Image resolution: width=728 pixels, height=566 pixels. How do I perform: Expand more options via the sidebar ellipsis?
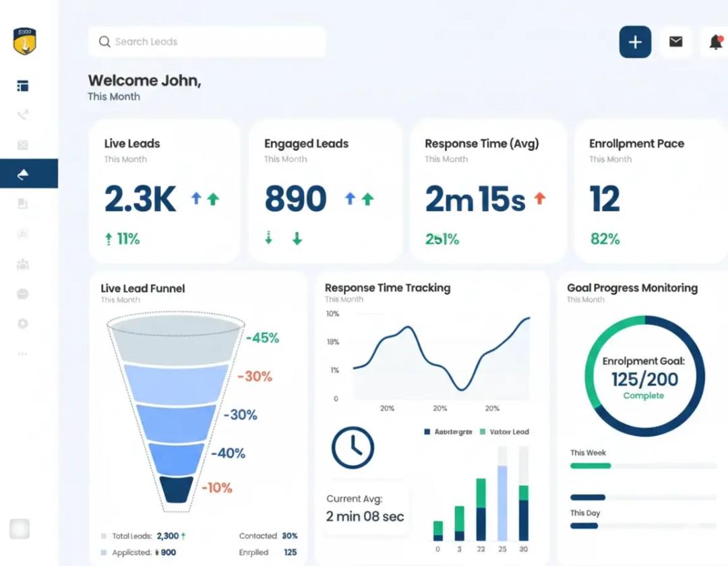(x=22, y=353)
